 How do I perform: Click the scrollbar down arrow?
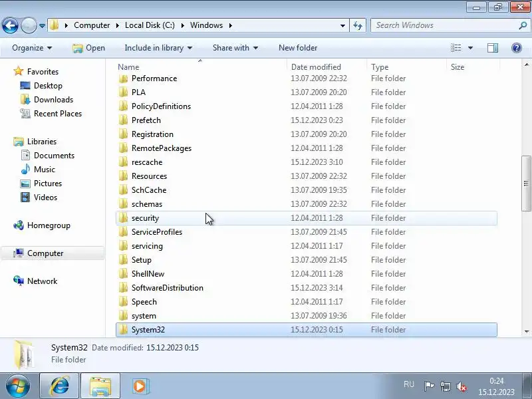point(526,331)
